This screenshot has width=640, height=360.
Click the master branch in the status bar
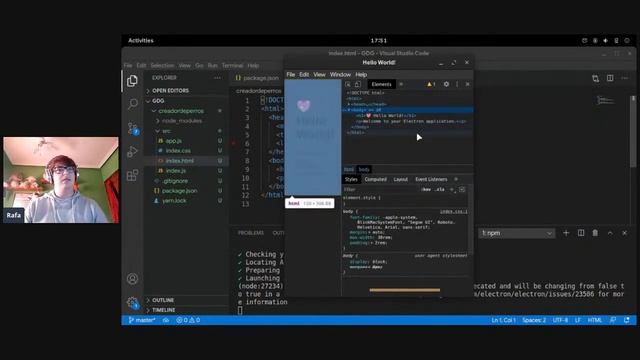coord(142,320)
